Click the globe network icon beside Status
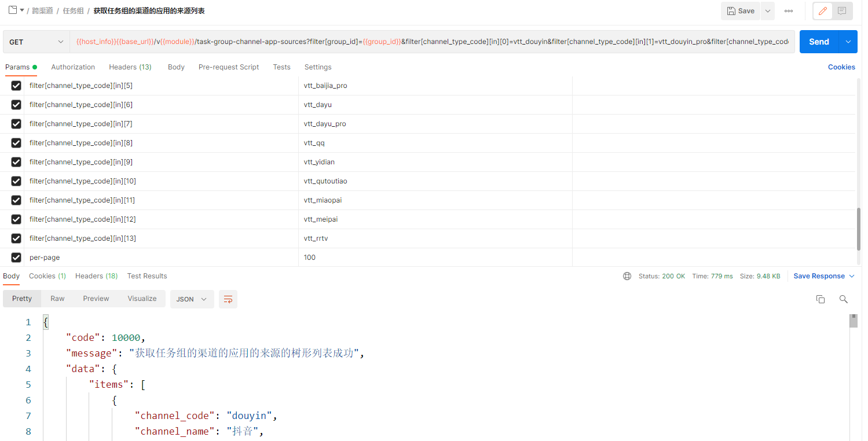Image resolution: width=868 pixels, height=441 pixels. coord(627,276)
